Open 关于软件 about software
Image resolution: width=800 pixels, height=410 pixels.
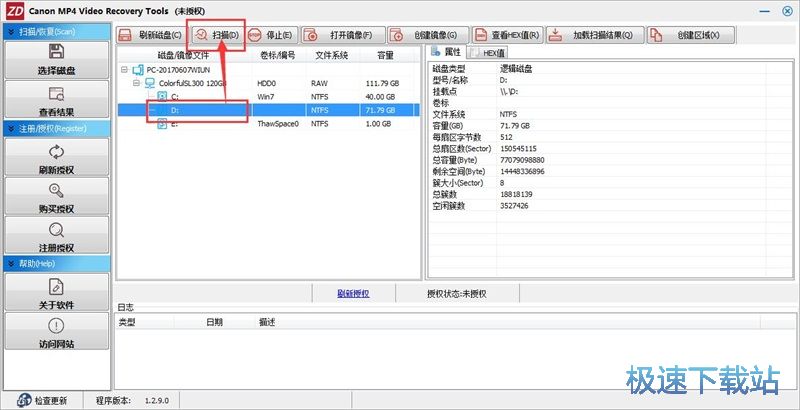tap(57, 292)
